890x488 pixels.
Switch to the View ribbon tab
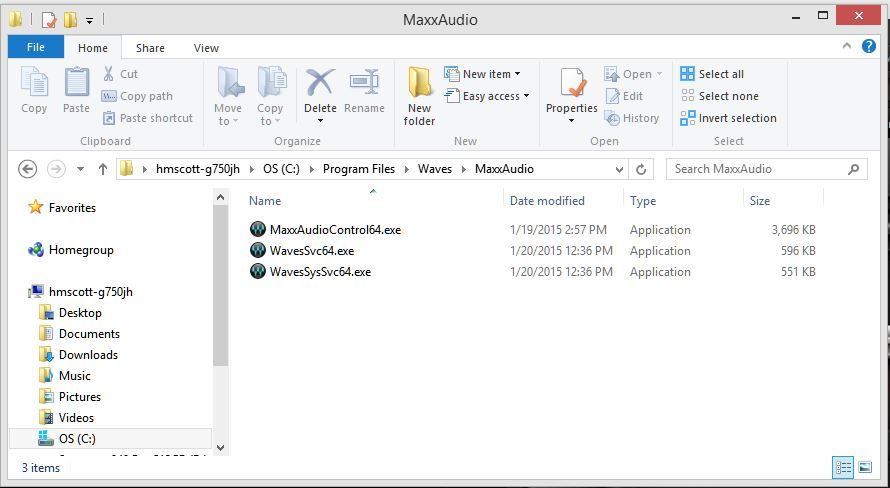[x=206, y=48]
